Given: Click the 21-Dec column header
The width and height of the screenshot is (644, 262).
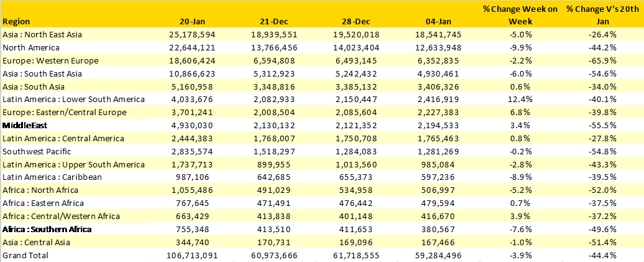Looking at the screenshot, I should click(x=280, y=22).
